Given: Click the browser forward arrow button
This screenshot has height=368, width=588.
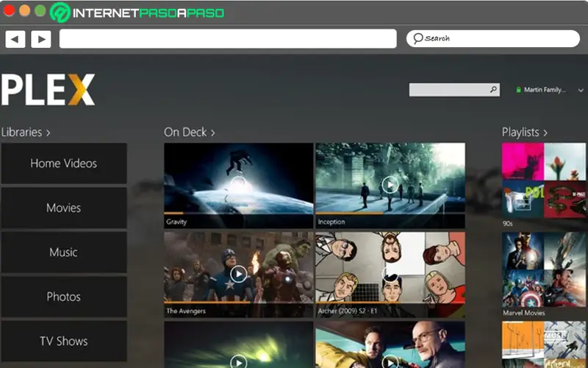Looking at the screenshot, I should click(x=41, y=39).
